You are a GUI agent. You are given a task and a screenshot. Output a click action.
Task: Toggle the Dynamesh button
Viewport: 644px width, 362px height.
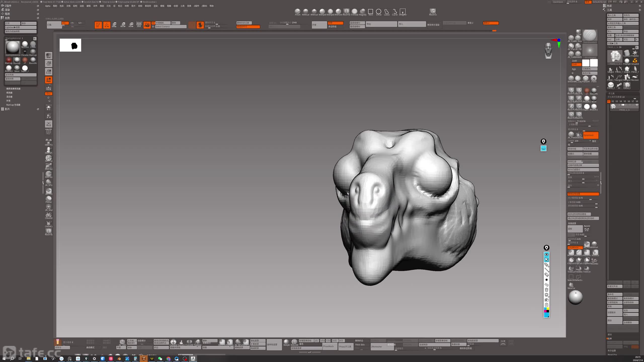pyautogui.click(x=590, y=135)
